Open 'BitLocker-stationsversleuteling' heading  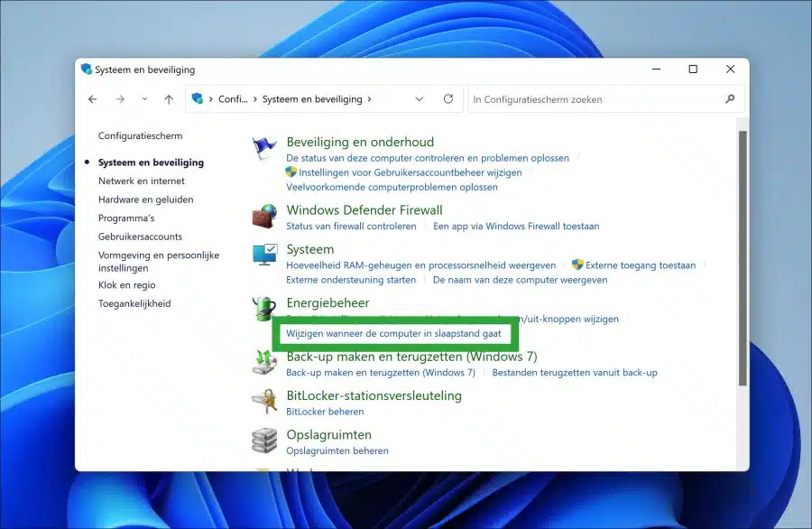click(x=374, y=395)
